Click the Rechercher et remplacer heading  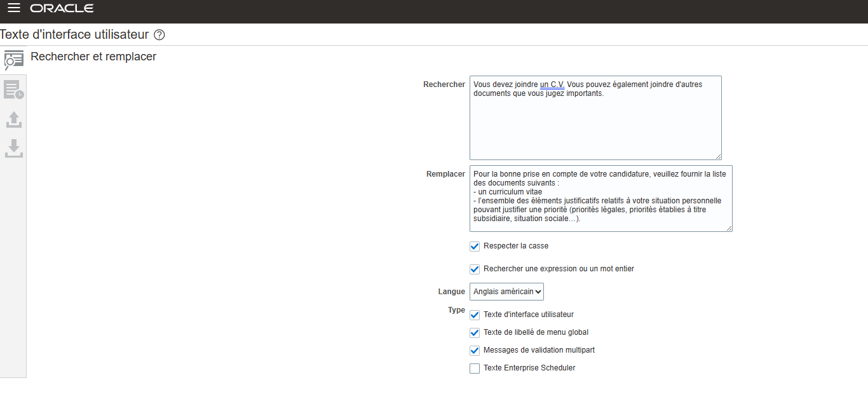click(93, 57)
